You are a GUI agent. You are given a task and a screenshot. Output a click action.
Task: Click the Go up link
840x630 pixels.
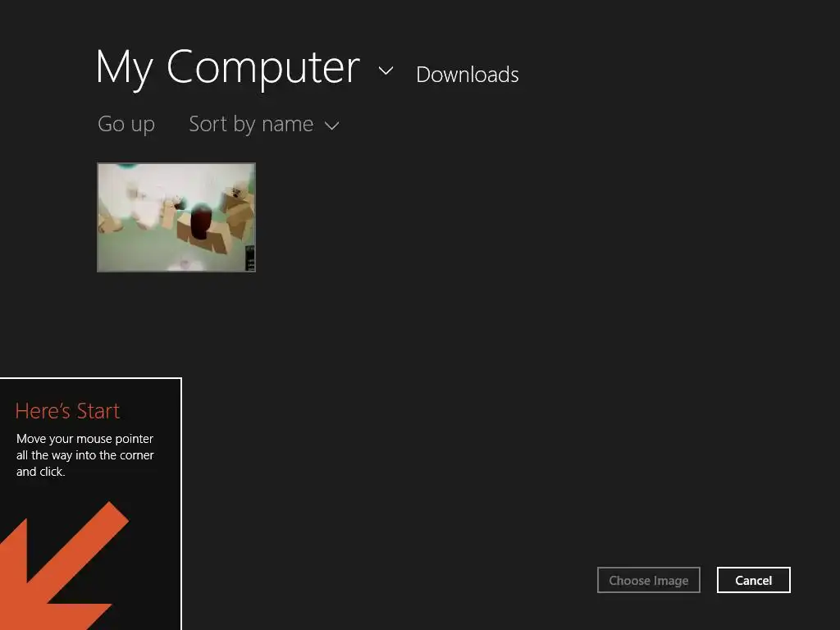(x=126, y=125)
